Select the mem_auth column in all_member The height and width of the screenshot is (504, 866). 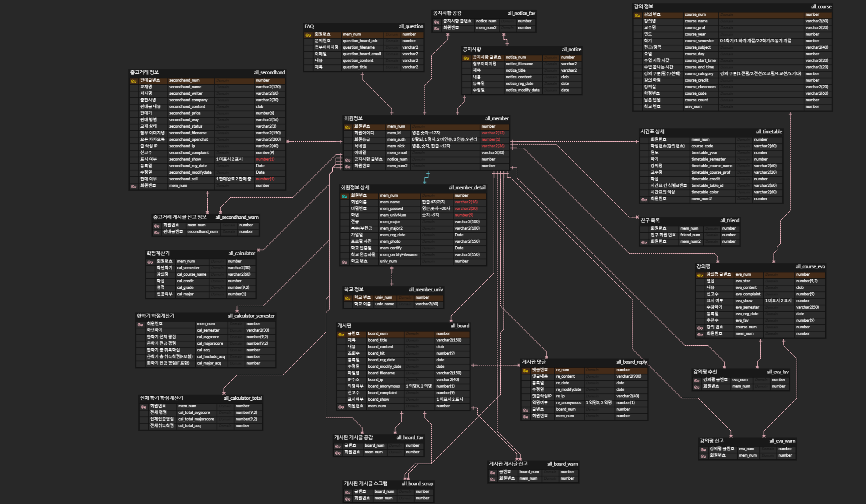pyautogui.click(x=396, y=139)
